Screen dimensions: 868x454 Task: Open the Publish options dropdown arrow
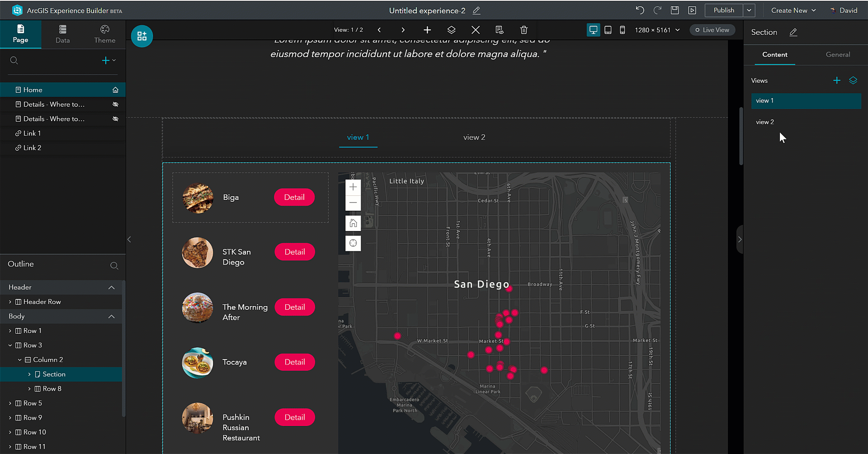click(749, 10)
